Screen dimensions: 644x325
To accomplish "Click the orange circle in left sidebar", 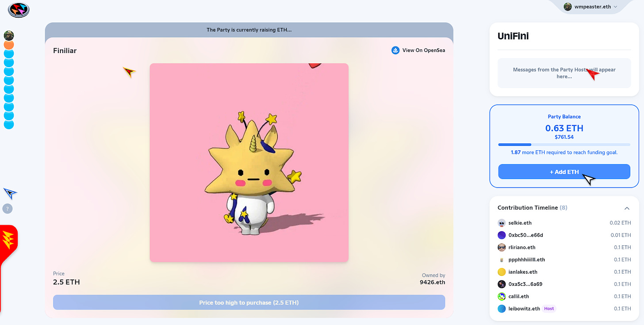I will click(9, 45).
